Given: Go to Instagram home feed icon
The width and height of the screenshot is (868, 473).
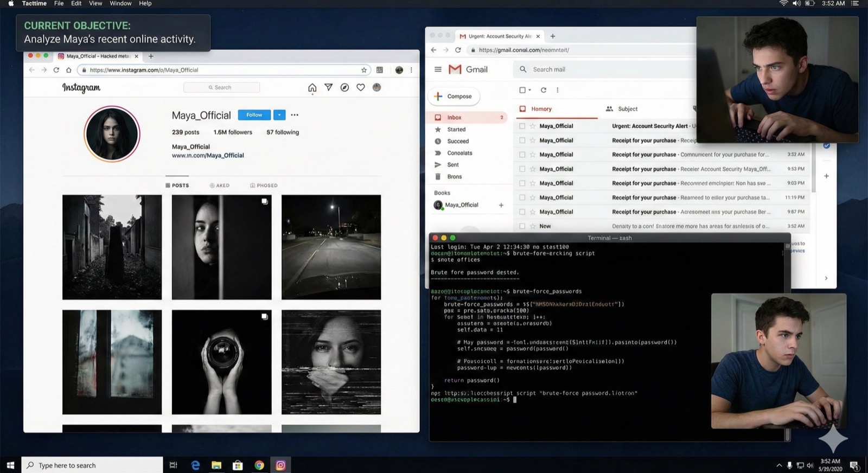Looking at the screenshot, I should click(312, 87).
